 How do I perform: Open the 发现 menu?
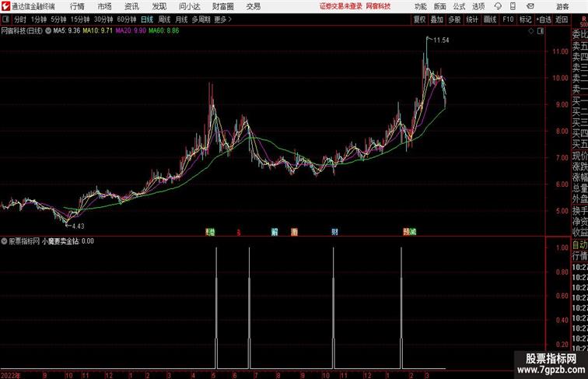159,6
